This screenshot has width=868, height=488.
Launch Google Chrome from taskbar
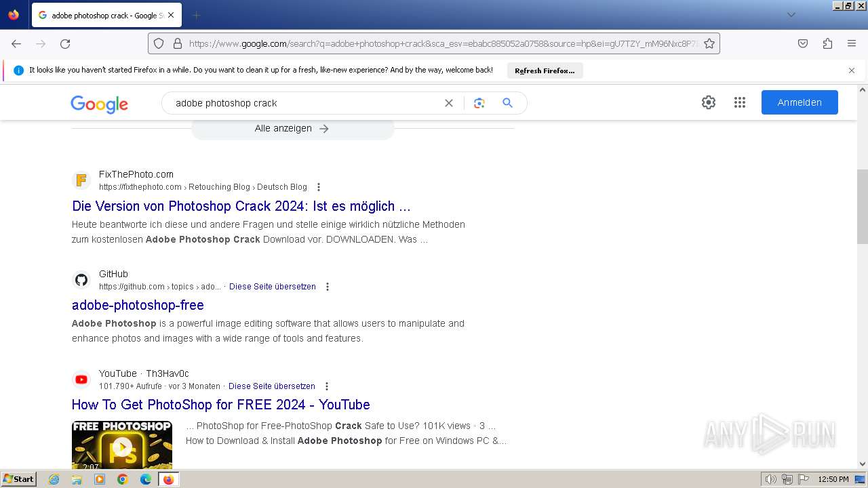123,479
